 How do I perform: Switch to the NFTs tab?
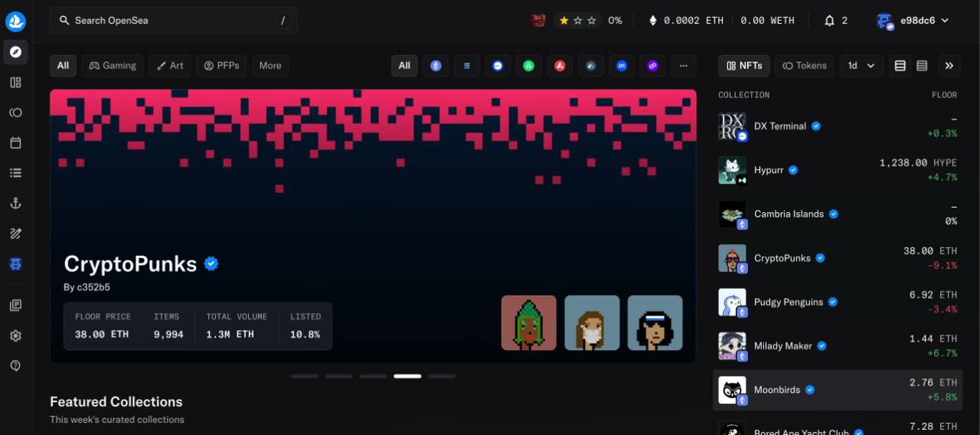pyautogui.click(x=744, y=66)
